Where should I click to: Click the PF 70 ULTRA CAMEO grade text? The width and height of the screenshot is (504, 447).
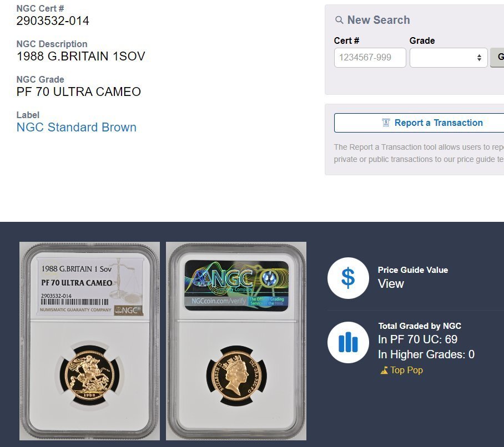click(79, 92)
